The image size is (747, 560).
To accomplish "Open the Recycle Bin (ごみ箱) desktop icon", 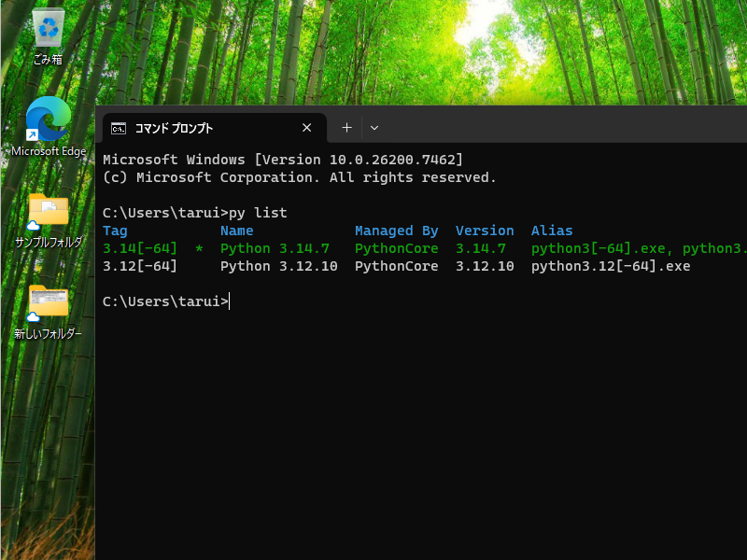I will click(x=48, y=36).
